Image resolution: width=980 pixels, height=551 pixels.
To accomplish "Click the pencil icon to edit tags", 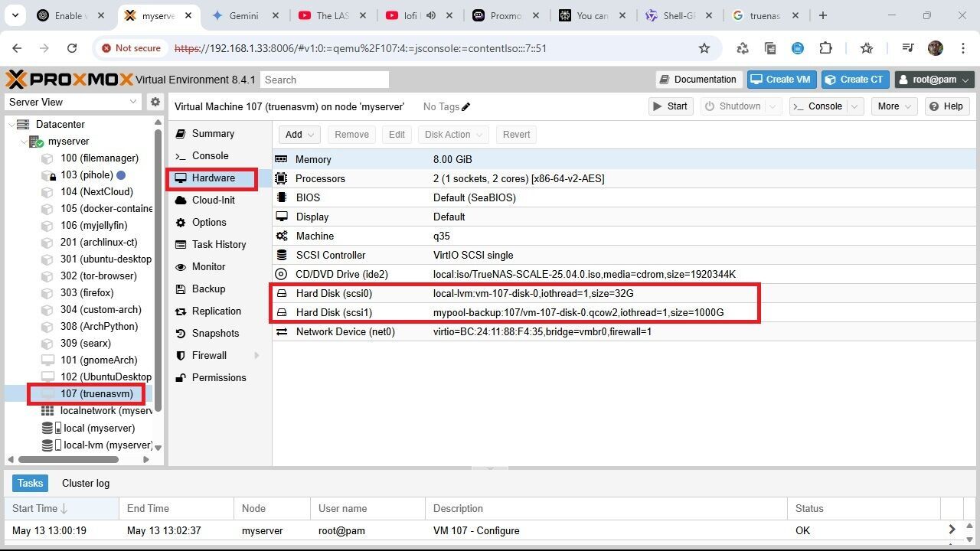I will (466, 107).
